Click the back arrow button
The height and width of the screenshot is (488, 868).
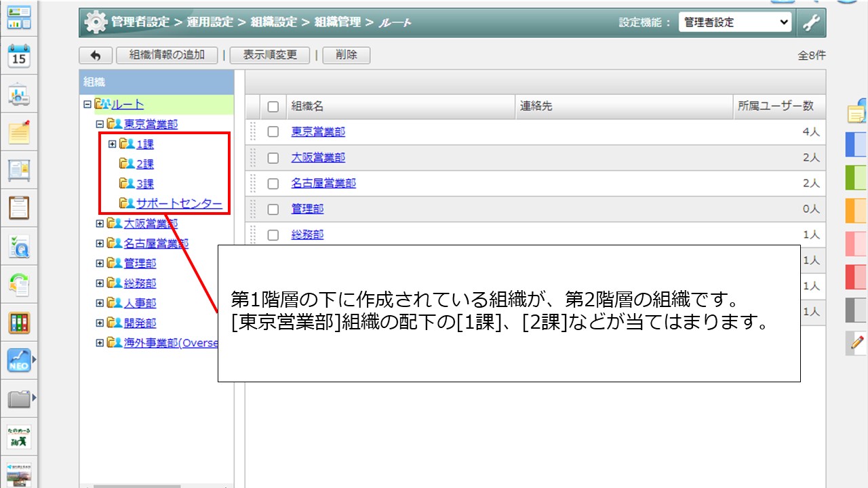coord(96,55)
